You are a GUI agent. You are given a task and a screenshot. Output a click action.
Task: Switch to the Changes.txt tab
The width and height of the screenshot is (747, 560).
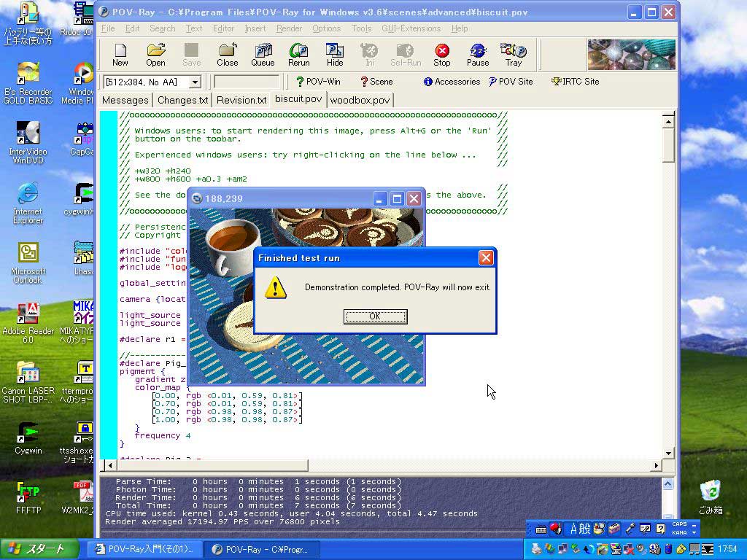pos(183,100)
